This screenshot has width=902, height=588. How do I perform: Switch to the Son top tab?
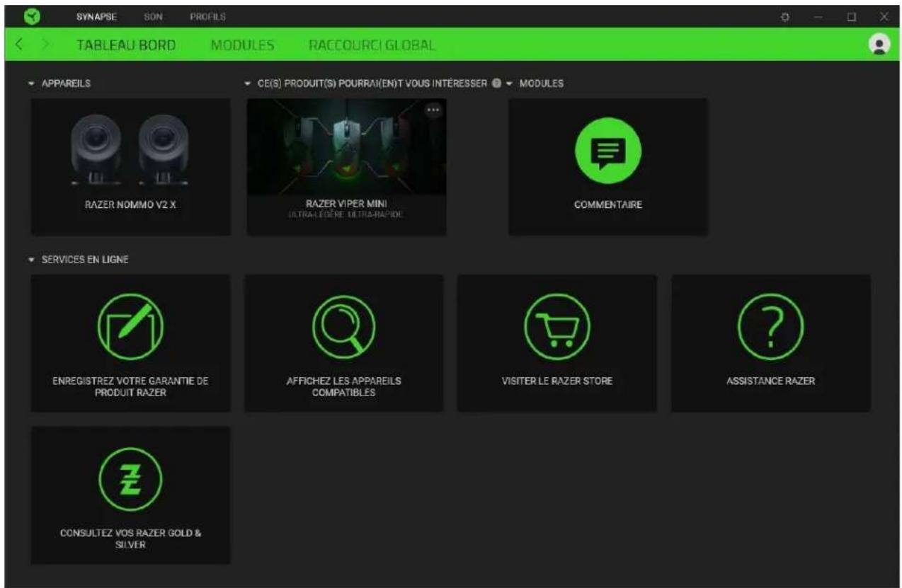(x=154, y=16)
